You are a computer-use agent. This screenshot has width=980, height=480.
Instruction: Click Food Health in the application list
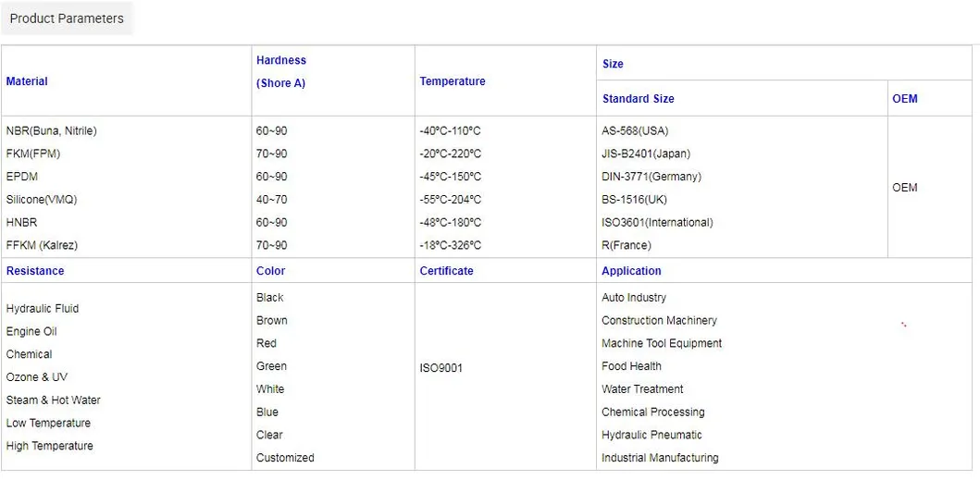(x=631, y=366)
